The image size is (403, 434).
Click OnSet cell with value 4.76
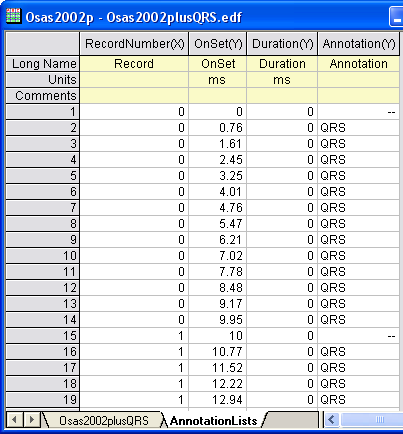(x=218, y=208)
